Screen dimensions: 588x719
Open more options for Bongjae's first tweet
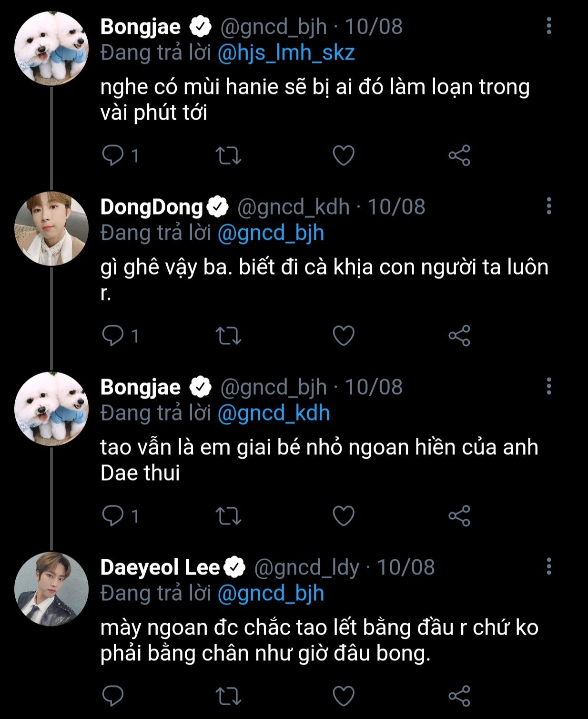tap(549, 26)
